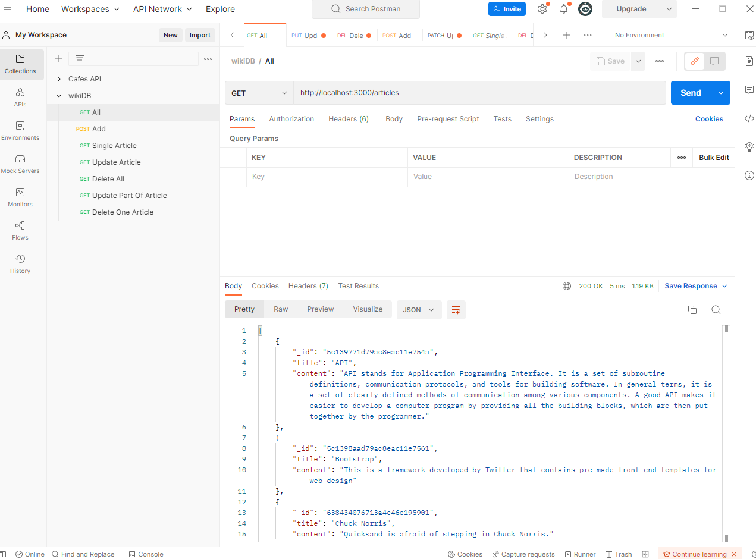
Task: Show the request History panel
Action: point(20,263)
